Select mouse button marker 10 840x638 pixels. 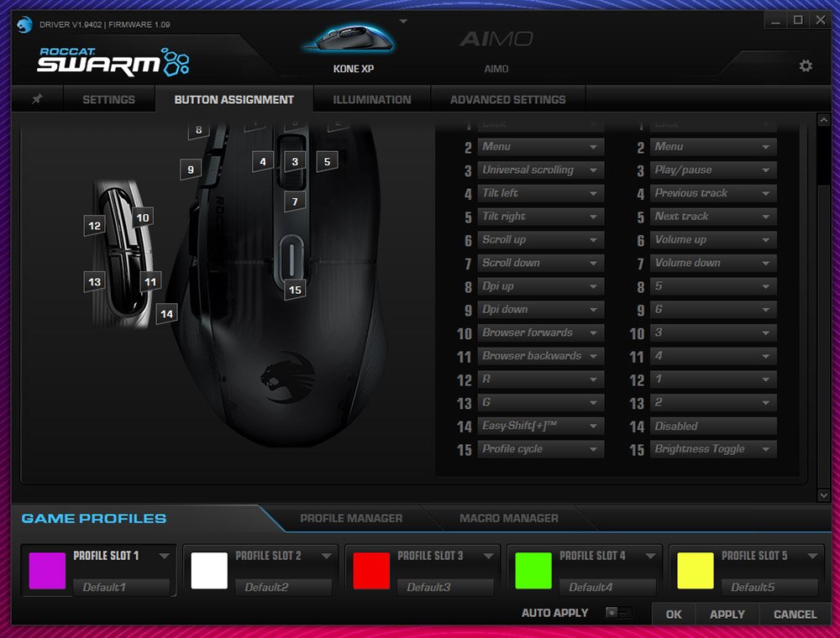pos(143,217)
